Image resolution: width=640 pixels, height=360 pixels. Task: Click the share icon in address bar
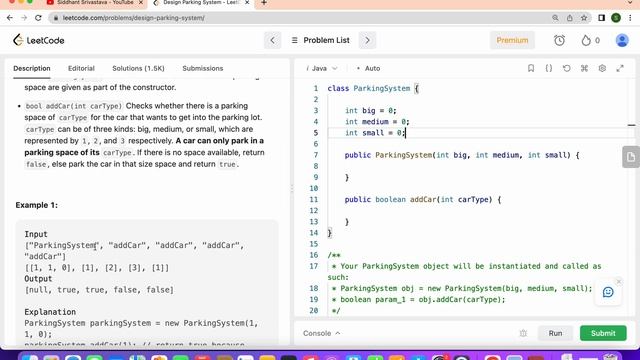tap(569, 18)
